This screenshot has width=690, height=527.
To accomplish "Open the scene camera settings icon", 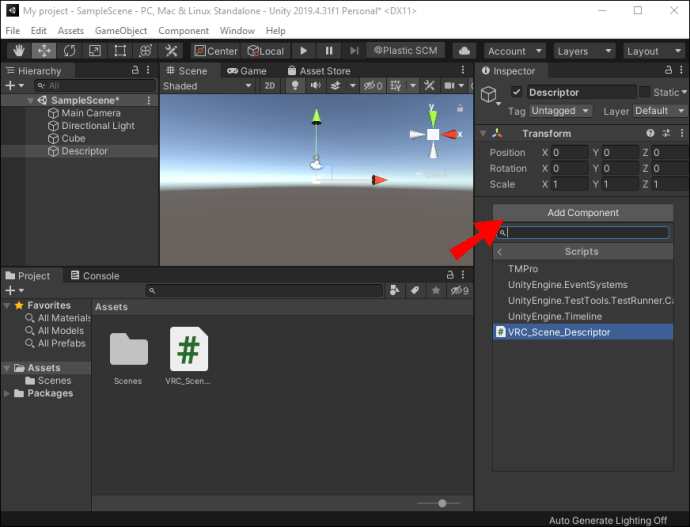I will coord(449,86).
